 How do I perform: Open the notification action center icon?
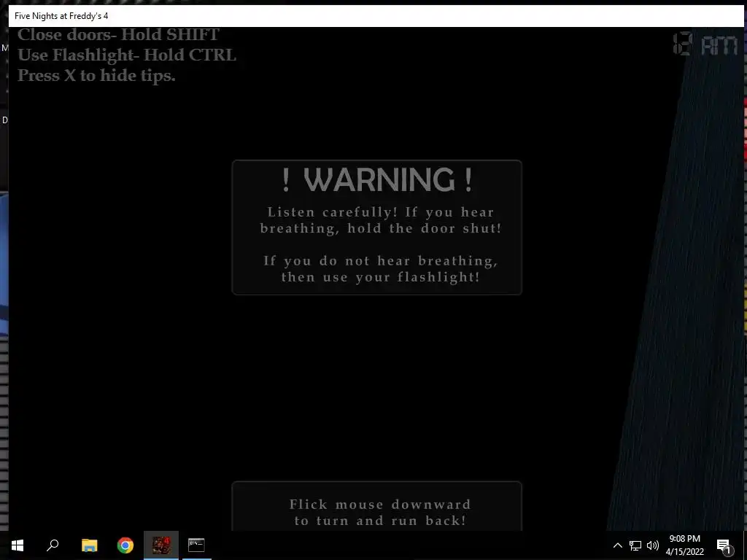coord(724,545)
